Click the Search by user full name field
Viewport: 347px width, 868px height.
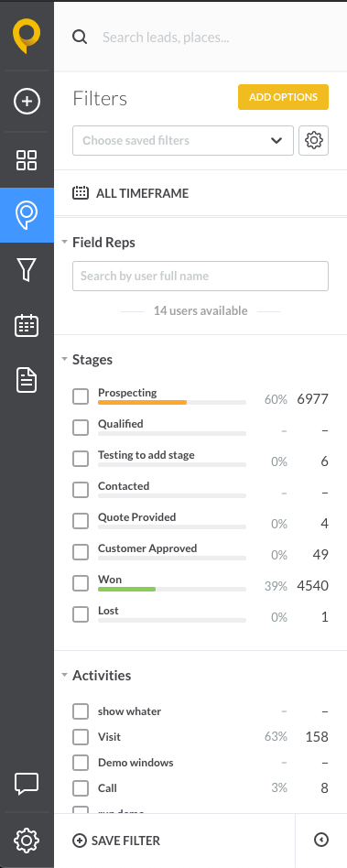pos(201,276)
